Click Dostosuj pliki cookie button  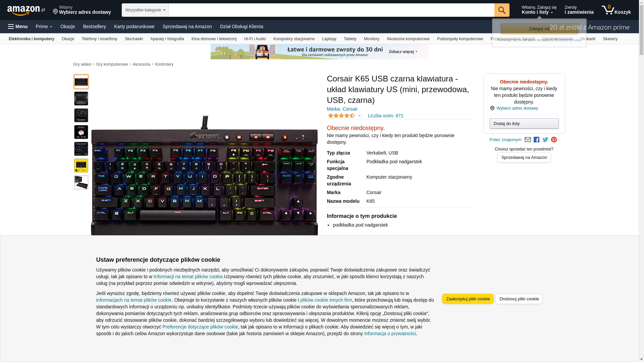pos(519,299)
